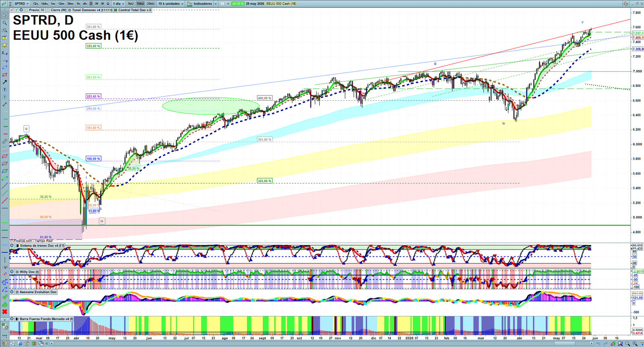644x347 pixels.
Task: Open Sistema de trenes Doc v4 label
Action: [42, 246]
